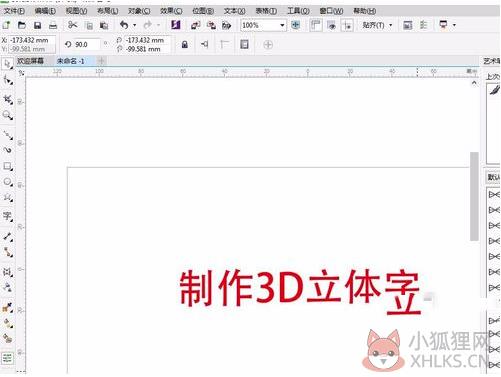
Task: Click the rotation angle field 90.0
Action: (87, 44)
